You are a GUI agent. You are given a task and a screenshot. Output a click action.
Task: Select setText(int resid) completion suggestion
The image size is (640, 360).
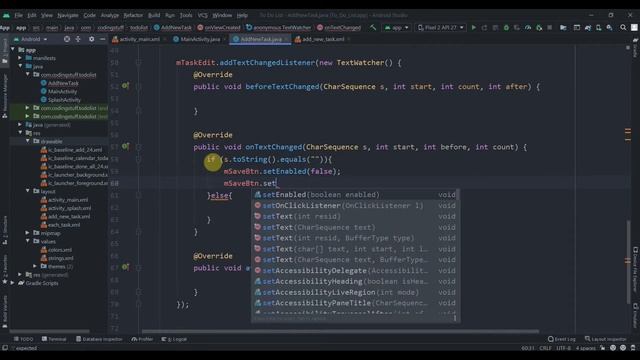tap(355, 216)
